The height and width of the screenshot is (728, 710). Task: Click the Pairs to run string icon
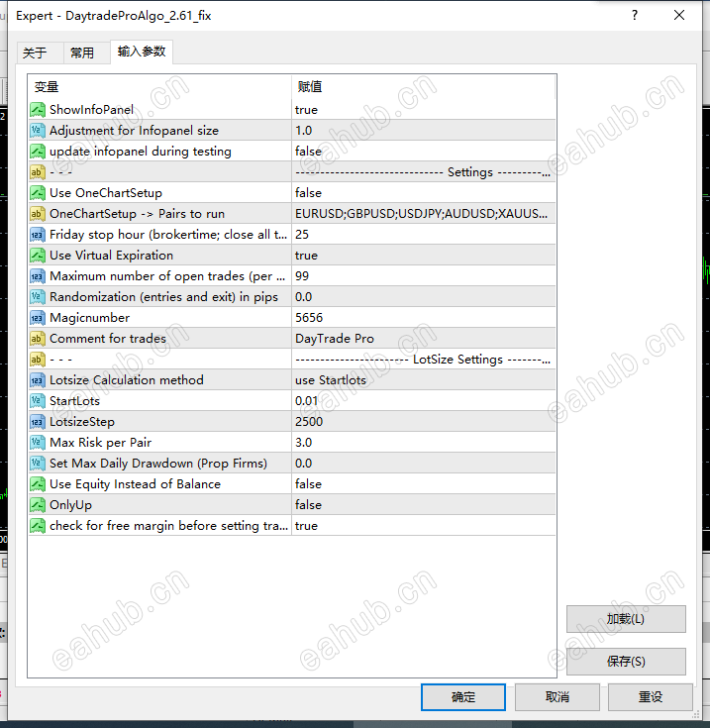click(38, 214)
